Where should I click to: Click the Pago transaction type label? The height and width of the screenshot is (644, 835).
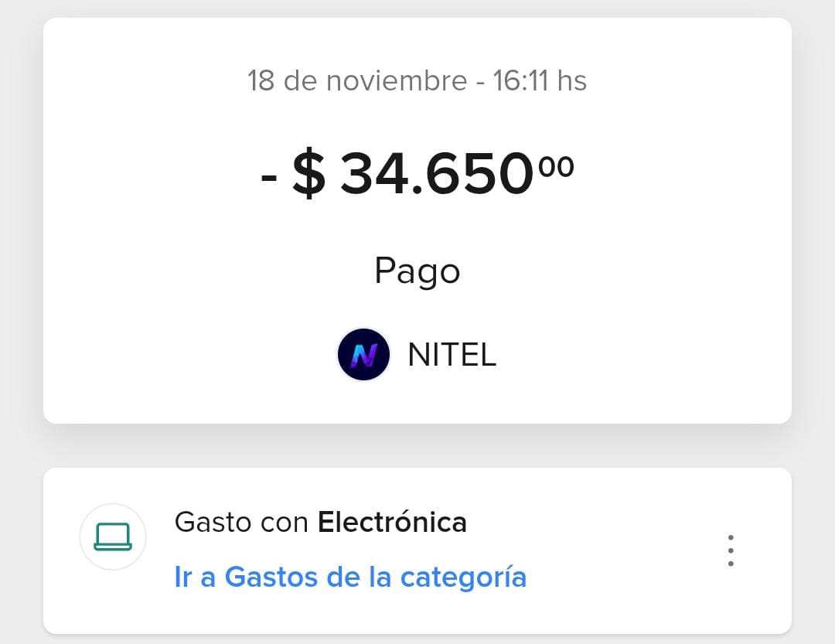tap(417, 271)
